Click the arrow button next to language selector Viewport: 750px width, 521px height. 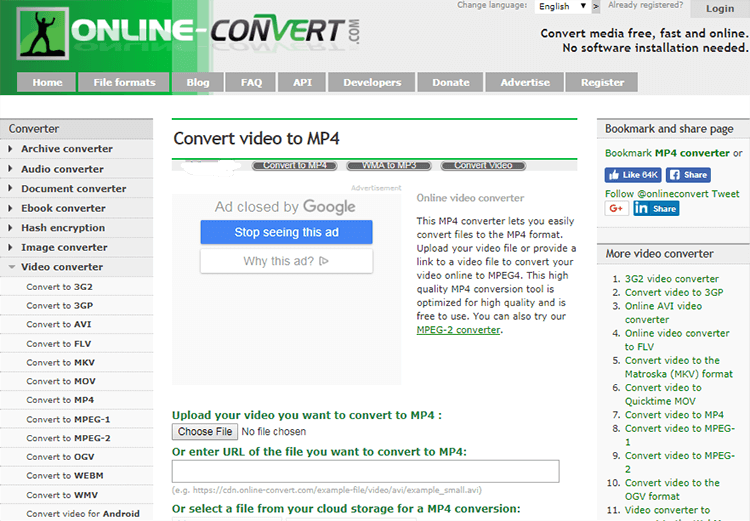point(596,6)
